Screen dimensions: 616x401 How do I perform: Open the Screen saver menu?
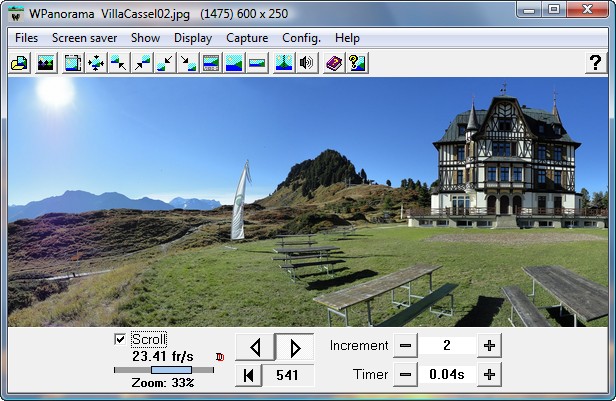click(85, 38)
